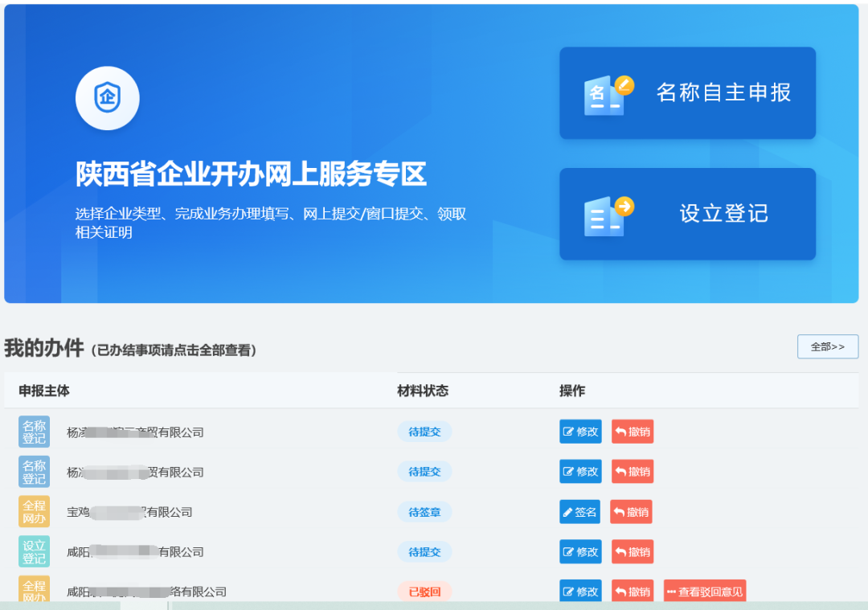Select the yellow 全程网办 badge
Viewport: 868px width, 610px height.
34,511
